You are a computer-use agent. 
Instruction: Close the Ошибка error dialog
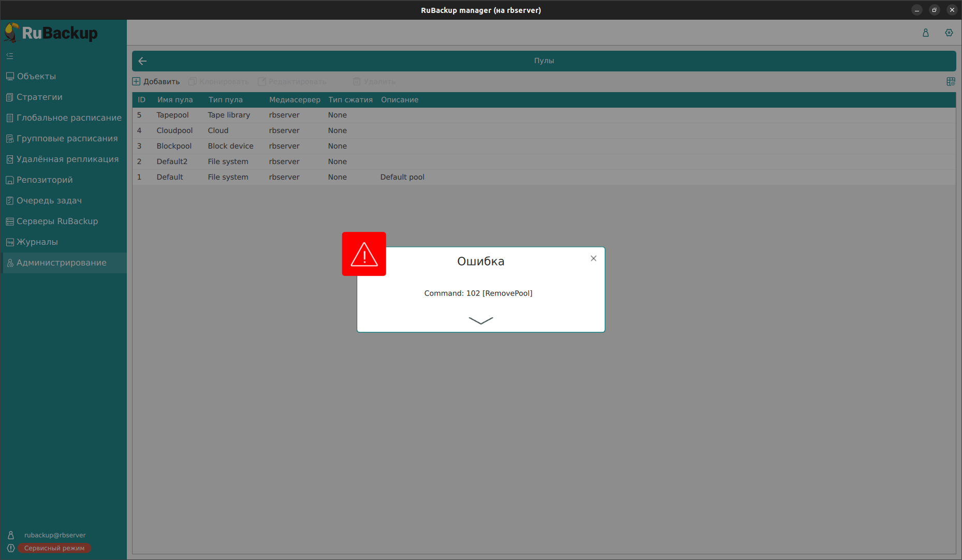point(593,258)
